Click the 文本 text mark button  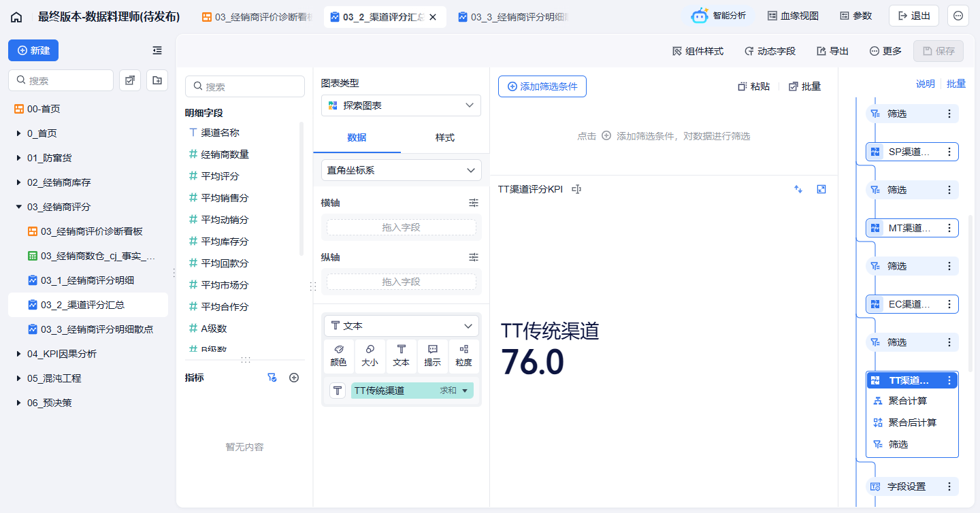(402, 357)
